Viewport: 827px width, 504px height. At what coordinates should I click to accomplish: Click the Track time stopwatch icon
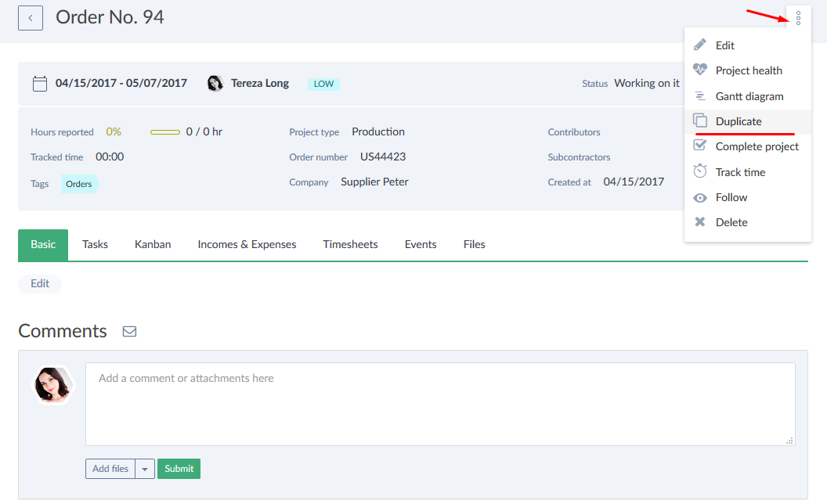[700, 171]
